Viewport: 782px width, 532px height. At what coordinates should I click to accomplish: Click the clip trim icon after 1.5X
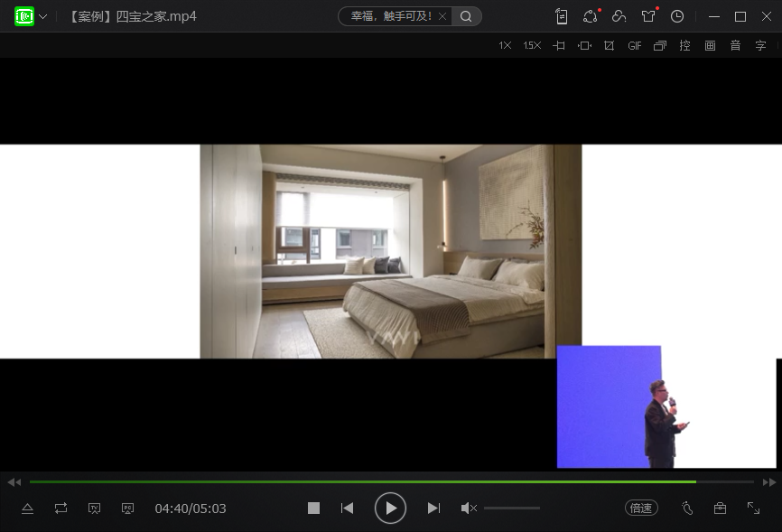point(559,46)
